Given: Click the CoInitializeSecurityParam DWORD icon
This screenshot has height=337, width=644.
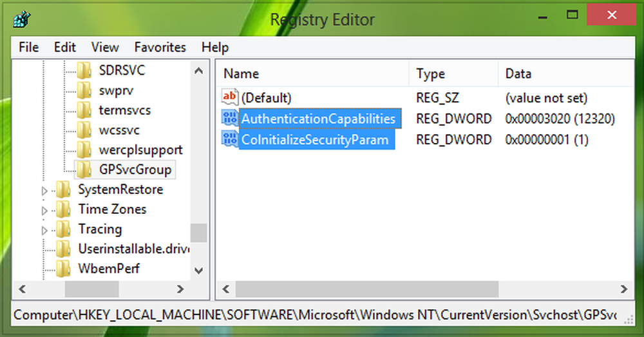Looking at the screenshot, I should click(230, 139).
